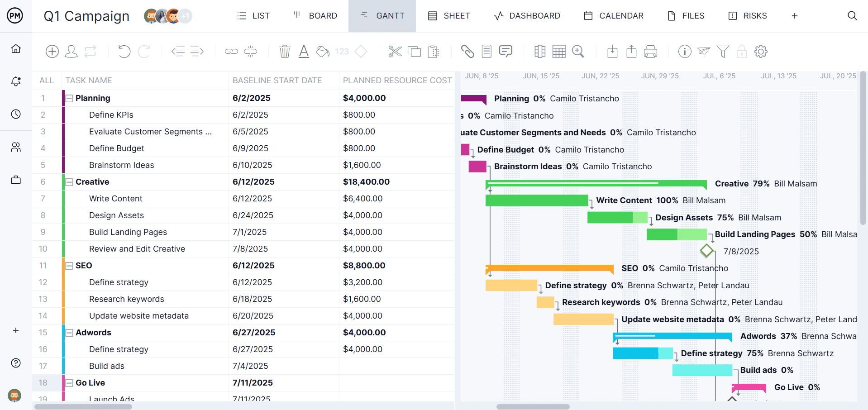Open the Dashboard view tab
Image resolution: width=868 pixels, height=410 pixels.
coord(527,16)
